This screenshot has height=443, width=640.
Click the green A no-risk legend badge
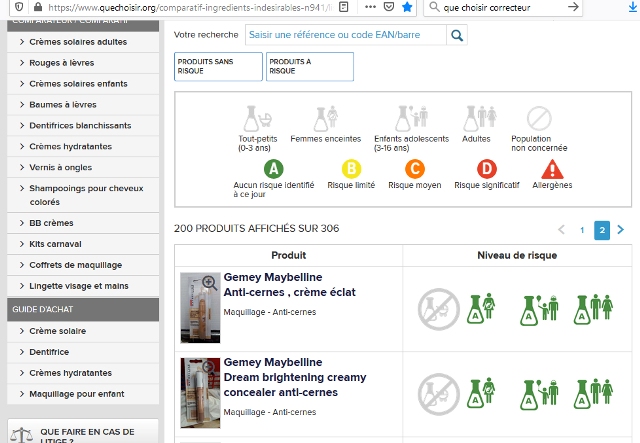(274, 169)
